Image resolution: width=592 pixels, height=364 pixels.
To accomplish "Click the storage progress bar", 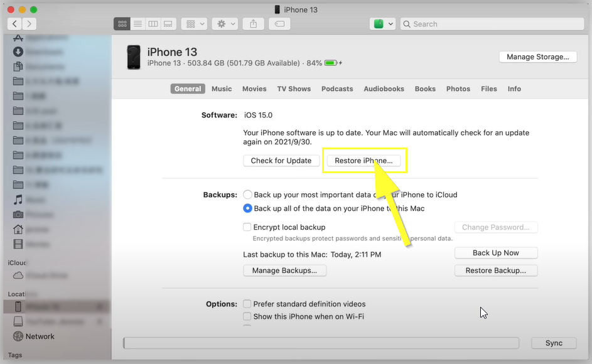I will tap(321, 343).
